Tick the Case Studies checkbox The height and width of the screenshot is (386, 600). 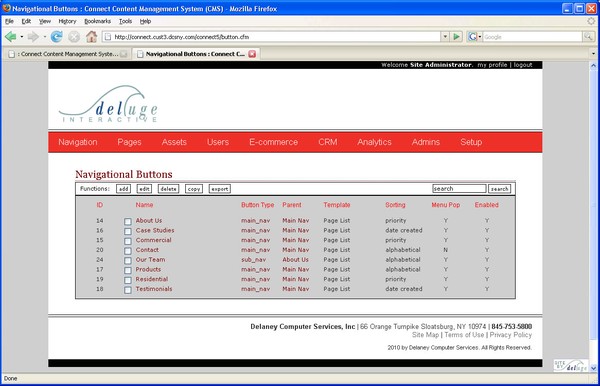coord(128,231)
